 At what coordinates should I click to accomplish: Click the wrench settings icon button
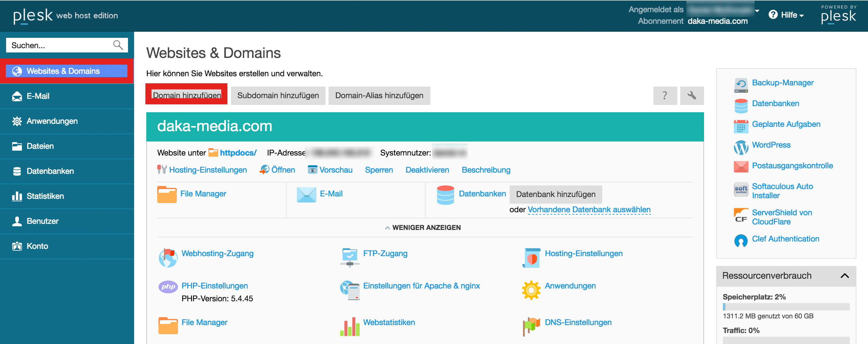pyautogui.click(x=692, y=95)
